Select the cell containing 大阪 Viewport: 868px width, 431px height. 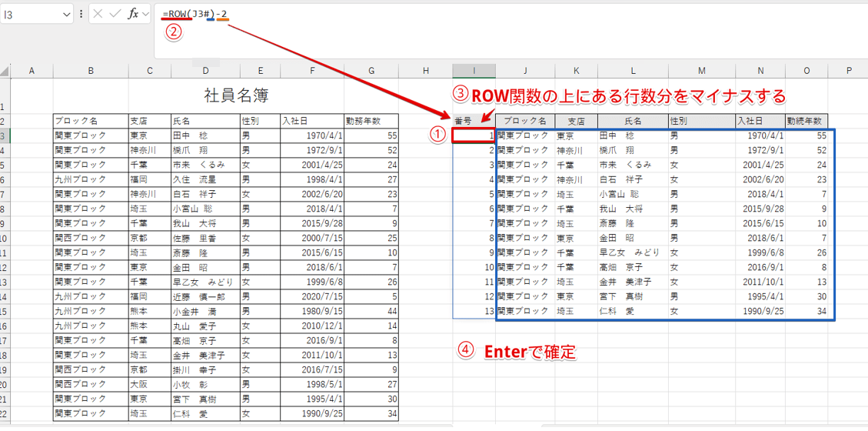click(x=149, y=384)
